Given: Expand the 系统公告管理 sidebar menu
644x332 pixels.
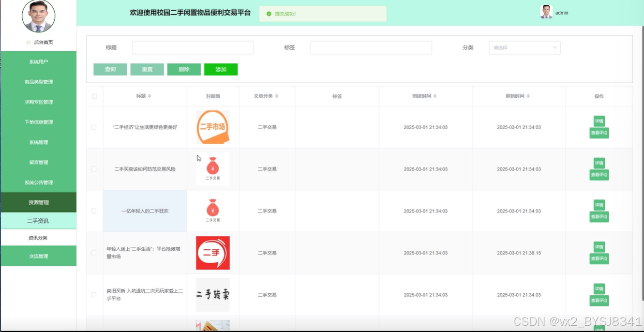Looking at the screenshot, I should (x=39, y=182).
